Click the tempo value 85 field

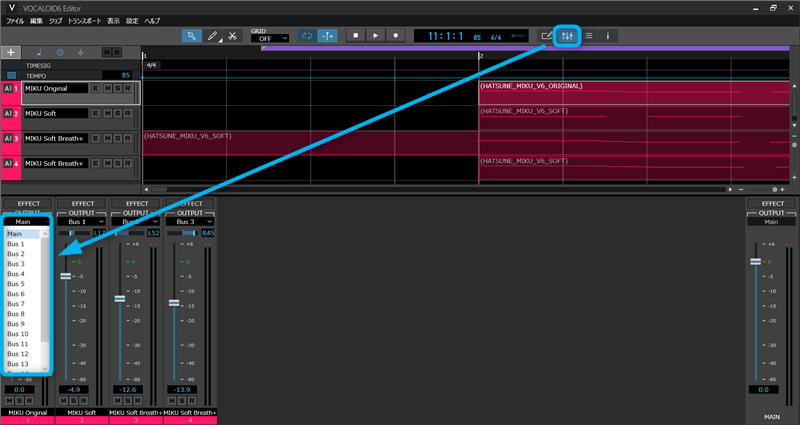(x=117, y=76)
